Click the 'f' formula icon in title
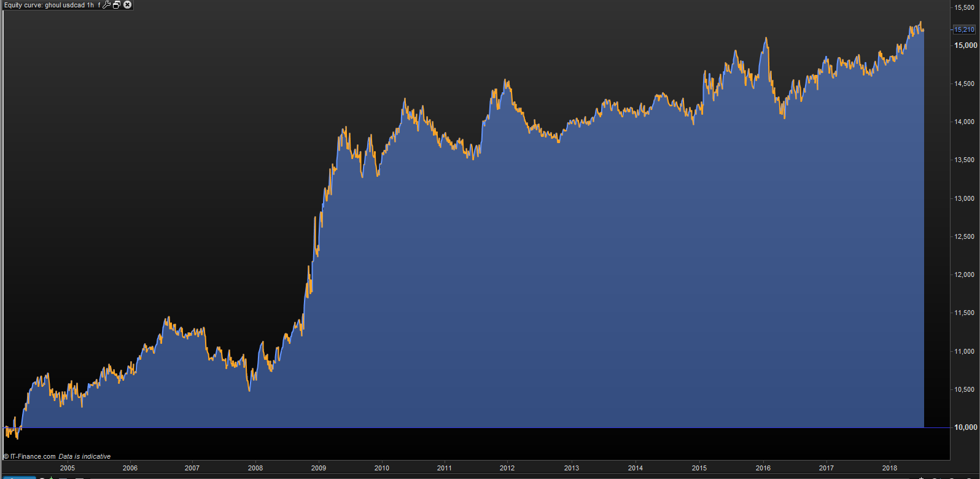This screenshot has height=479, width=980. tap(99, 5)
